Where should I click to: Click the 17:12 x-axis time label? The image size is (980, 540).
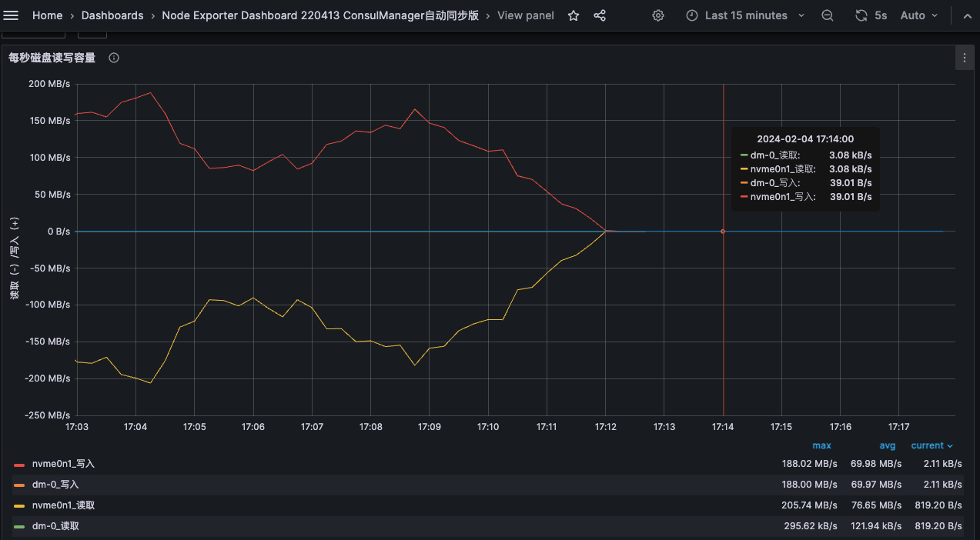pyautogui.click(x=605, y=426)
